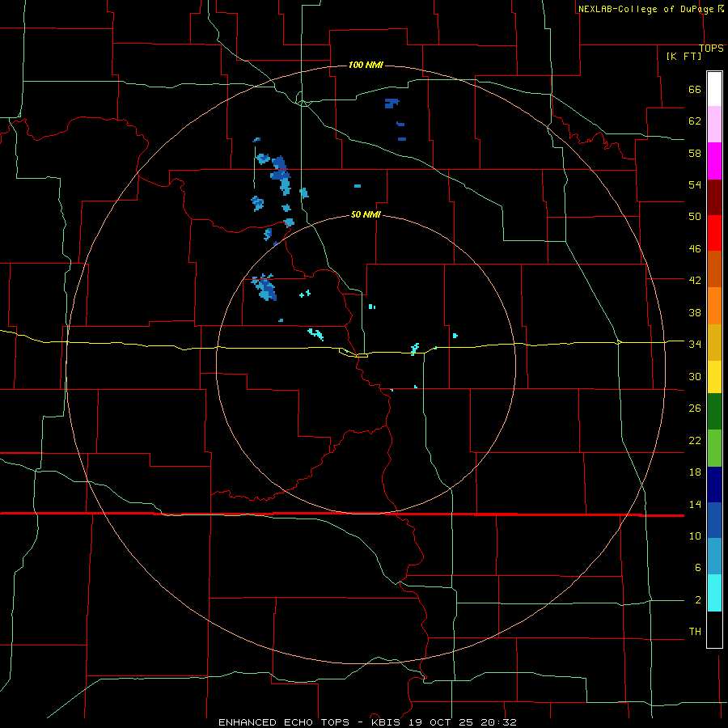Screen dimensions: 728x728
Task: Click the 20:32 timestamp in the caption
Action: click(x=500, y=722)
